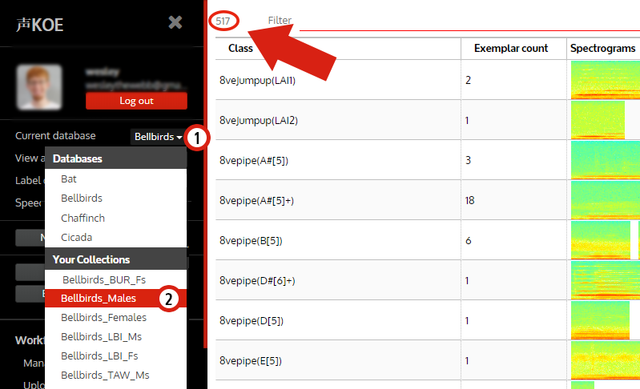
Task: Sort by the Exemplar count column header
Action: point(513,49)
